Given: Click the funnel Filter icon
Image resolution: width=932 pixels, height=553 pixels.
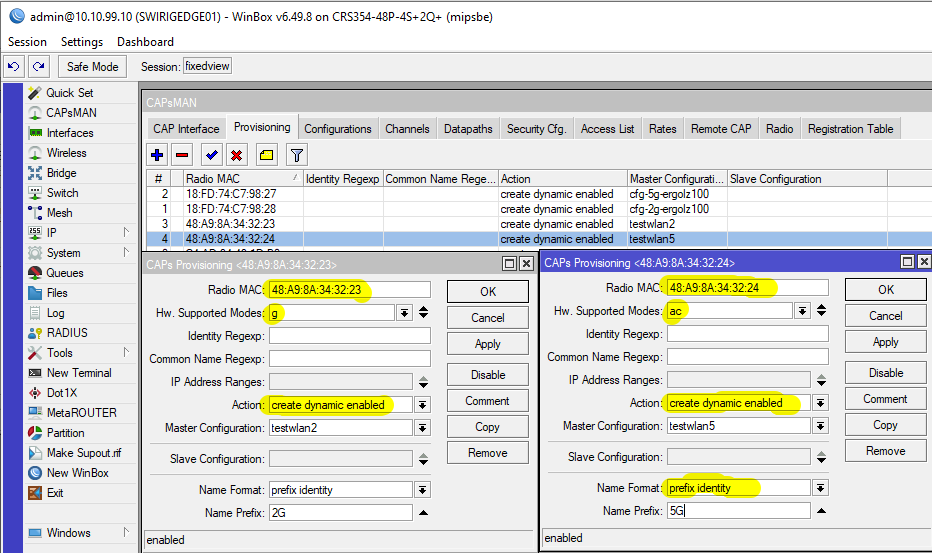Looking at the screenshot, I should pyautogui.click(x=296, y=155).
